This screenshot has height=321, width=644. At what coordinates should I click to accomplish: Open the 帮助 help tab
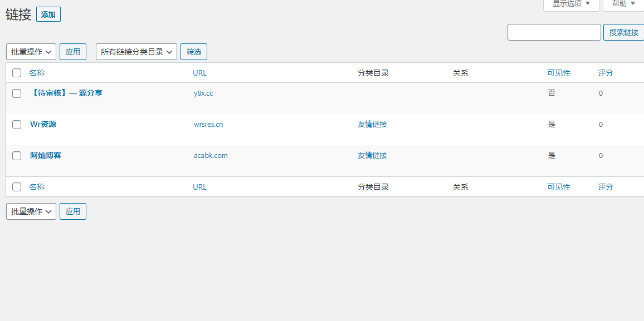[x=623, y=4]
